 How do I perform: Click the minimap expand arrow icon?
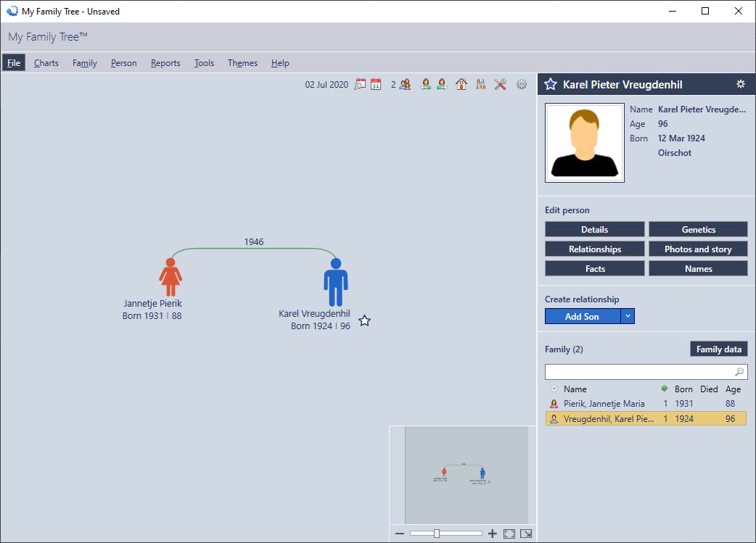coord(526,534)
